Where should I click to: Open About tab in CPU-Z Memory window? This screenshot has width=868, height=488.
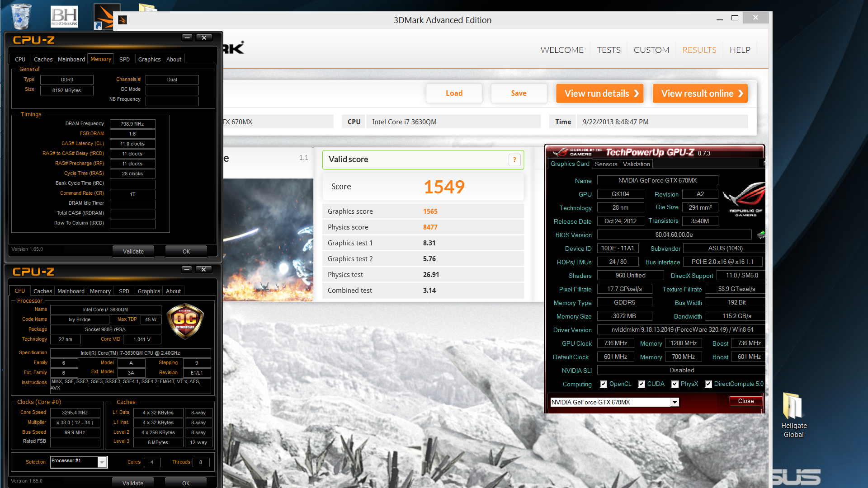pyautogui.click(x=174, y=59)
